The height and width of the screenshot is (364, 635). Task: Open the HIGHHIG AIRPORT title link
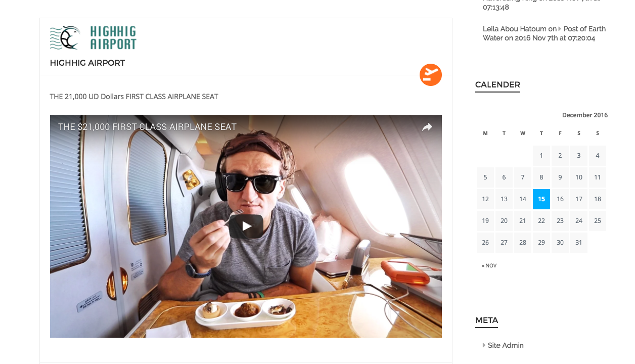[87, 63]
